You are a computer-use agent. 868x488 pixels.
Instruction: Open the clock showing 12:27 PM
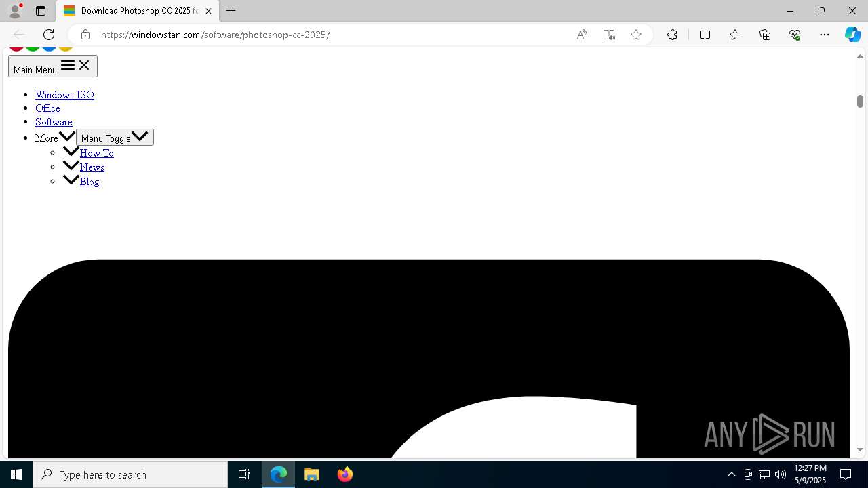[x=810, y=474]
